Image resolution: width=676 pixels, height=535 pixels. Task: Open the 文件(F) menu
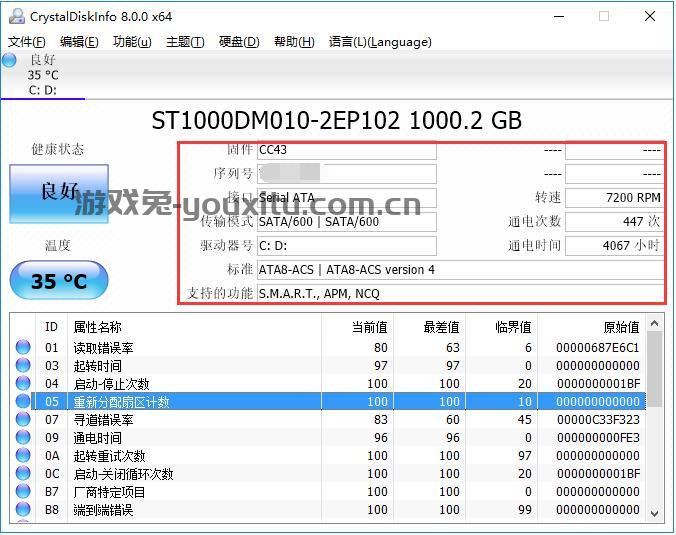click(x=26, y=42)
